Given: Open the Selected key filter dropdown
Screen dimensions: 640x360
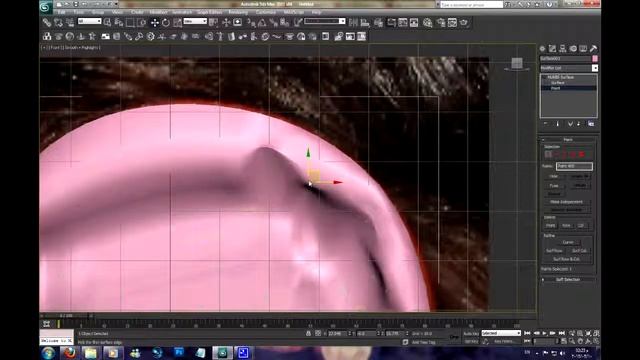Looking at the screenshot, I should click(501, 333).
